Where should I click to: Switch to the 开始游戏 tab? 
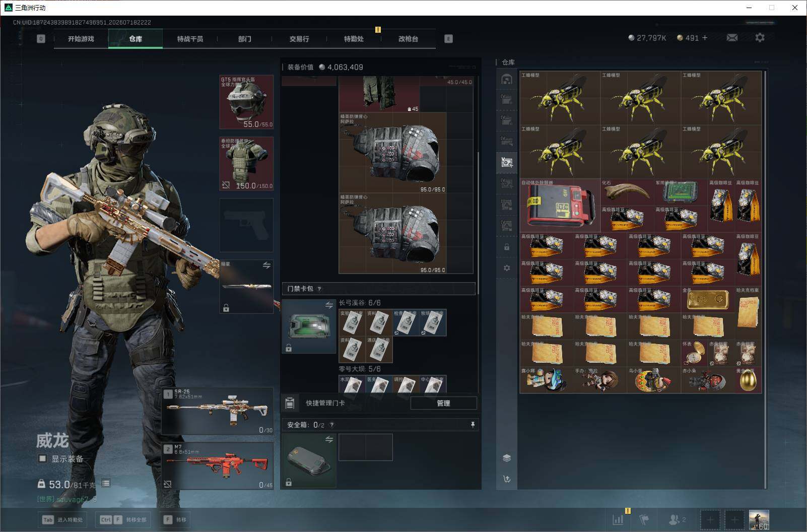tap(81, 39)
